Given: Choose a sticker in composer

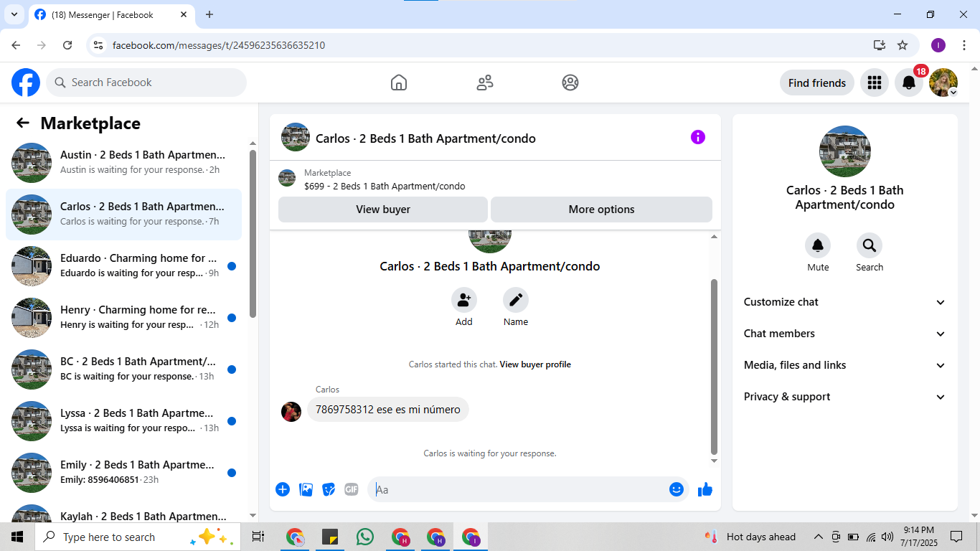Looking at the screenshot, I should tap(329, 489).
